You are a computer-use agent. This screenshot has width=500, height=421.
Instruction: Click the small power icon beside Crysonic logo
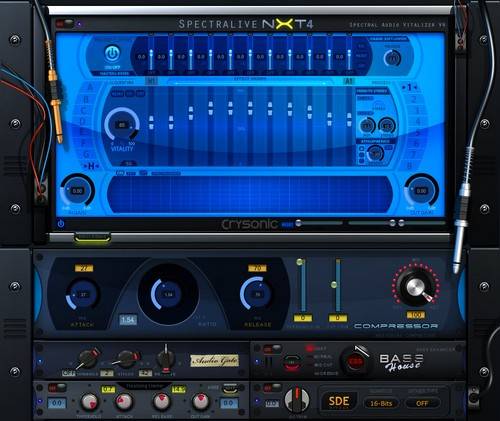pos(61,223)
